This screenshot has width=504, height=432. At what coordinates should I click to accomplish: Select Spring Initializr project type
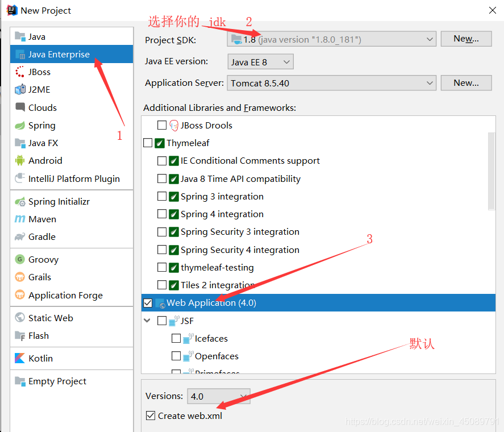(72, 201)
